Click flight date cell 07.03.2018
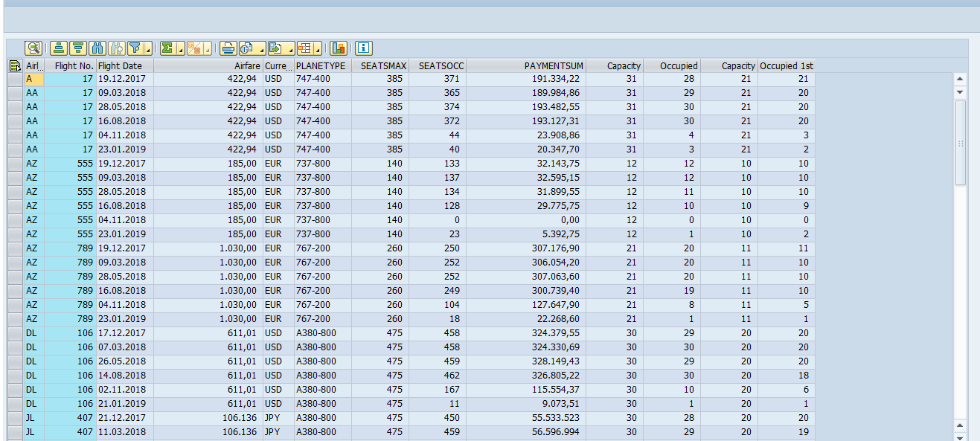Viewport: 980px width, 441px height. [x=125, y=347]
